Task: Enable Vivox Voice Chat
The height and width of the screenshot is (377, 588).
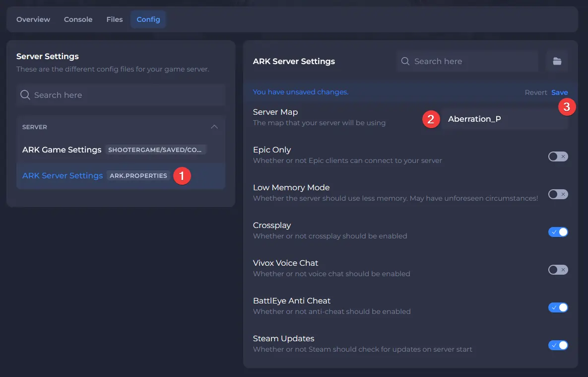Action: (x=558, y=270)
